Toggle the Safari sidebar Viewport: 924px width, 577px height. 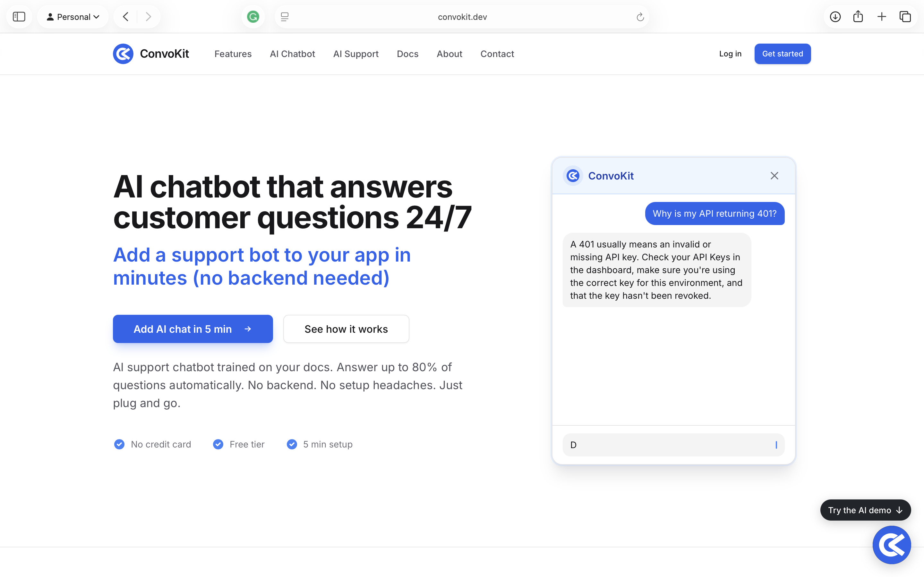[19, 16]
